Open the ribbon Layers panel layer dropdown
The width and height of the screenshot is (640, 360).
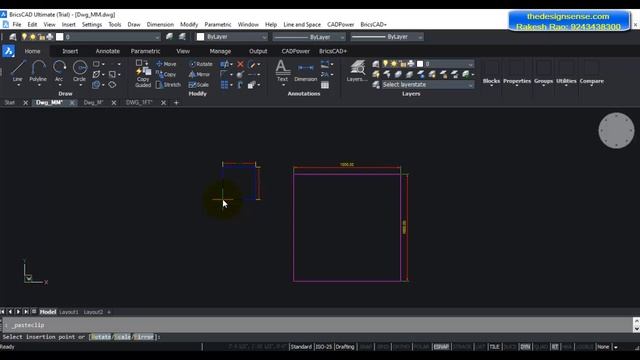[471, 64]
